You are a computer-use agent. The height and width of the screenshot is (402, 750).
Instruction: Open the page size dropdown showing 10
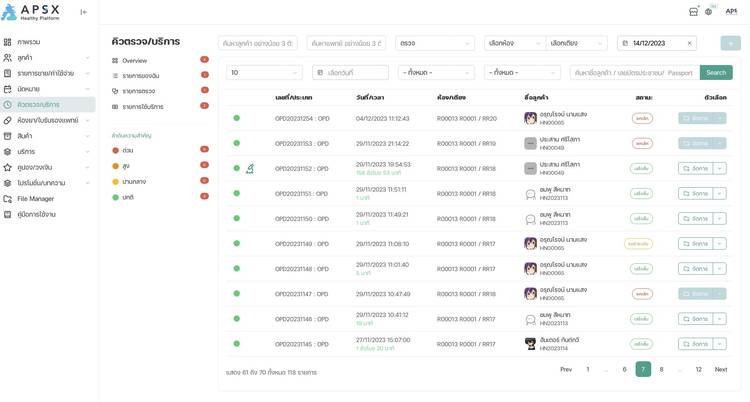point(264,73)
